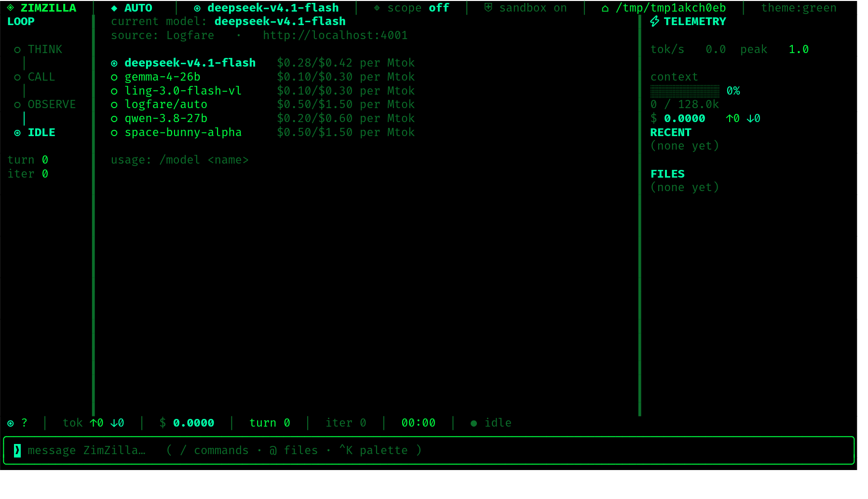Click the FILES section heading
Screen dimensions: 868x499
667,174
